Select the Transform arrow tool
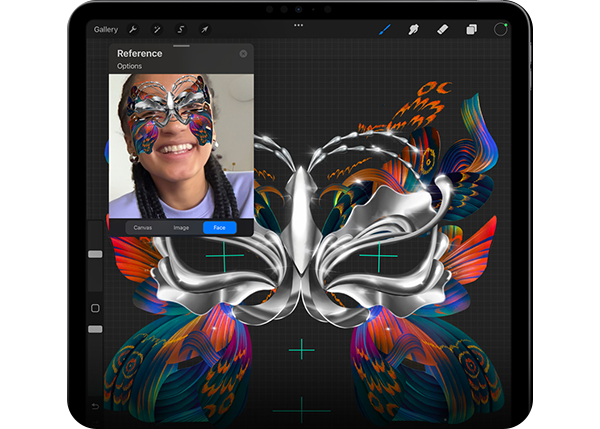 pyautogui.click(x=204, y=30)
